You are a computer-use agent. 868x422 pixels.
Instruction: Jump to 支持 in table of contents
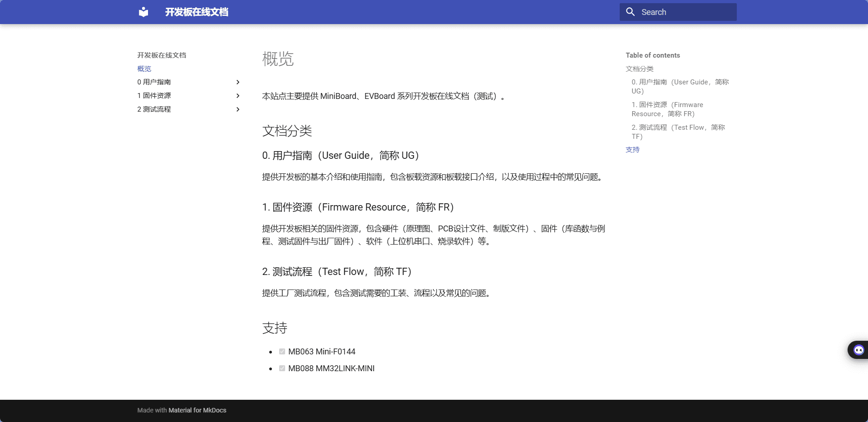[x=632, y=149]
